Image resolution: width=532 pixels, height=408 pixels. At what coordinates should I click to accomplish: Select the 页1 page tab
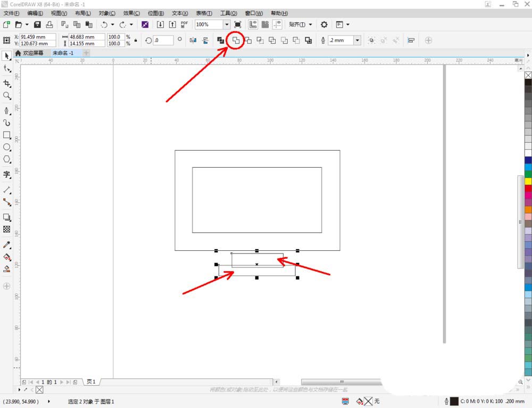[91, 382]
